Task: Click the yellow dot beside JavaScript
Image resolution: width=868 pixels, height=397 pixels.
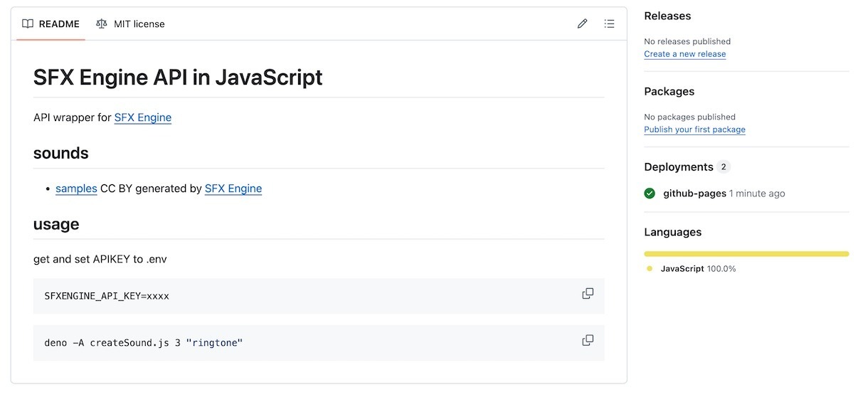Action: [x=650, y=269]
